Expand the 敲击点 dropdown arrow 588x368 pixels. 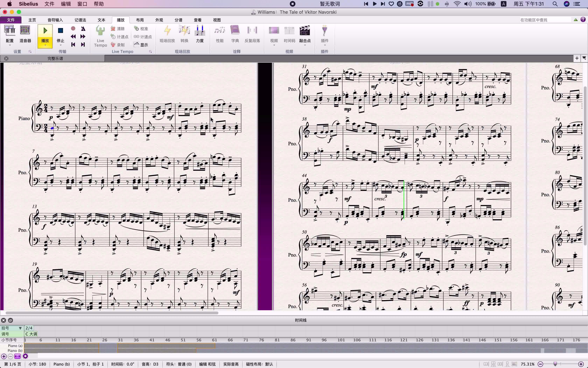(x=305, y=46)
